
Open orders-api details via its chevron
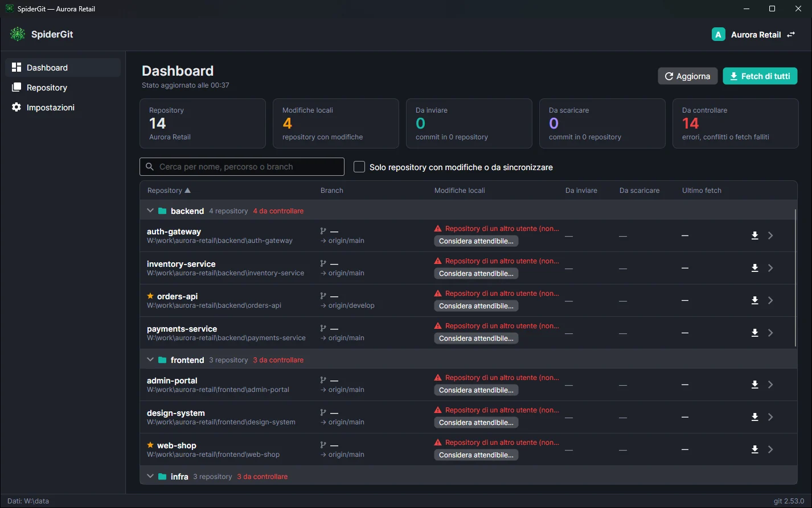770,300
